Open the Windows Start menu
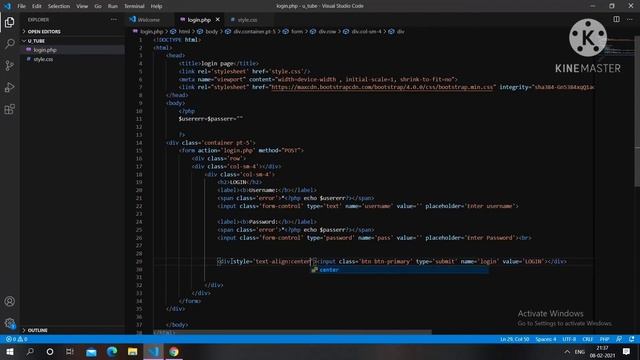This screenshot has width=640, height=360. pos(9,351)
